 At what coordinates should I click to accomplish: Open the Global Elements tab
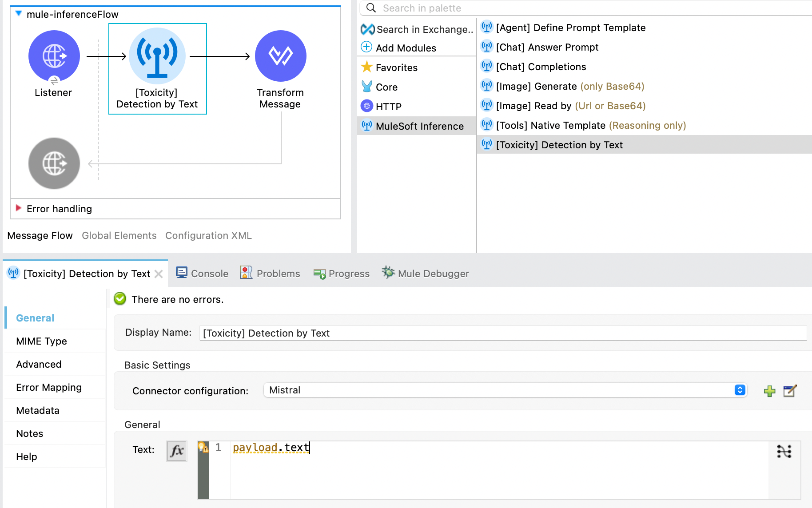point(119,235)
